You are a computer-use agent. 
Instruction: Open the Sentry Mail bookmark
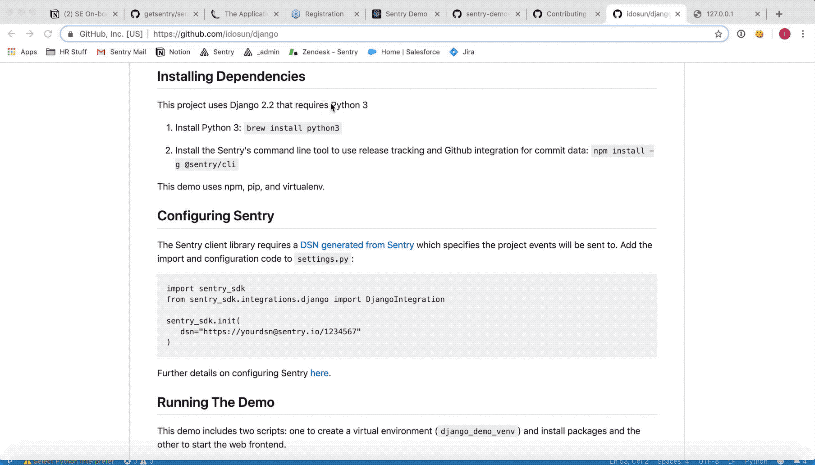pos(122,52)
